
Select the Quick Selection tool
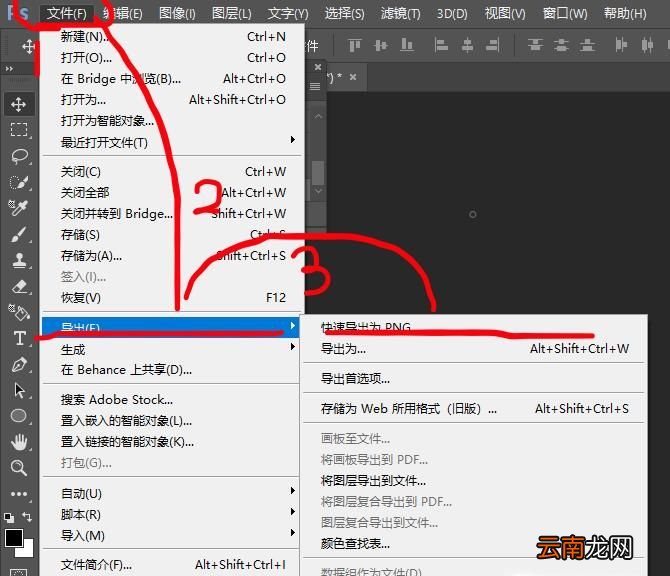18,182
